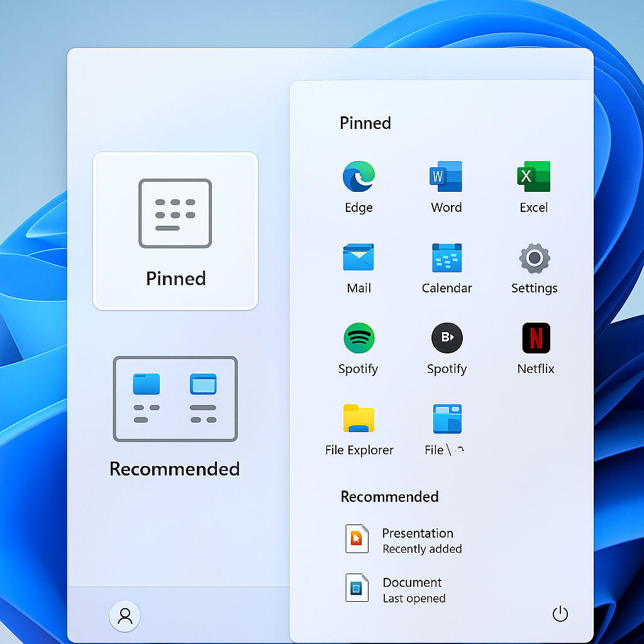
Task: Select the Recommended layout thumbnail
Action: tap(175, 399)
